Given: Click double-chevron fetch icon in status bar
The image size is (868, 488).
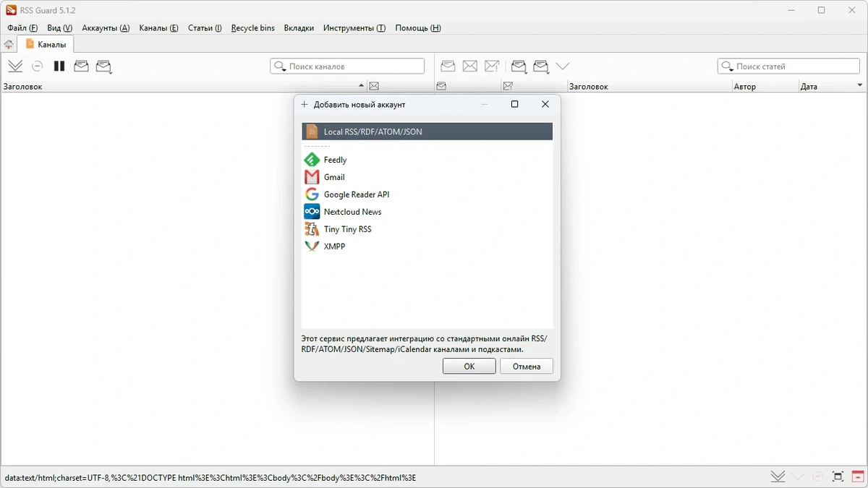Looking at the screenshot, I should coord(778,476).
